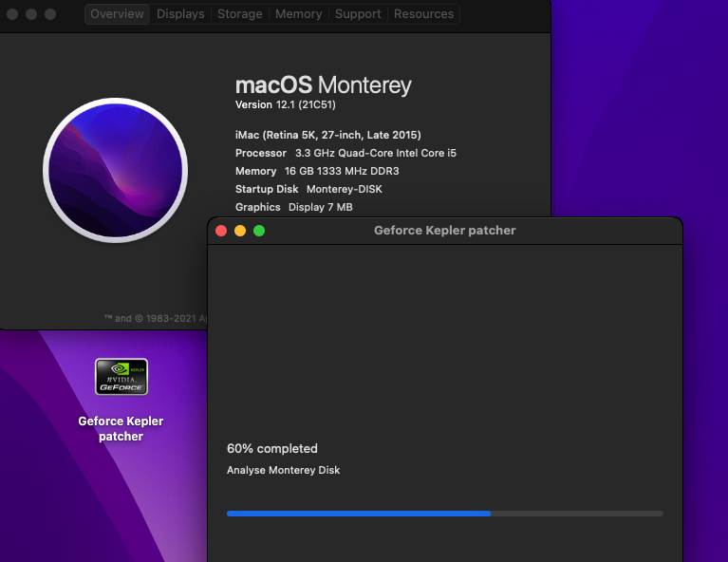Open the Storage tab

pos(239,14)
